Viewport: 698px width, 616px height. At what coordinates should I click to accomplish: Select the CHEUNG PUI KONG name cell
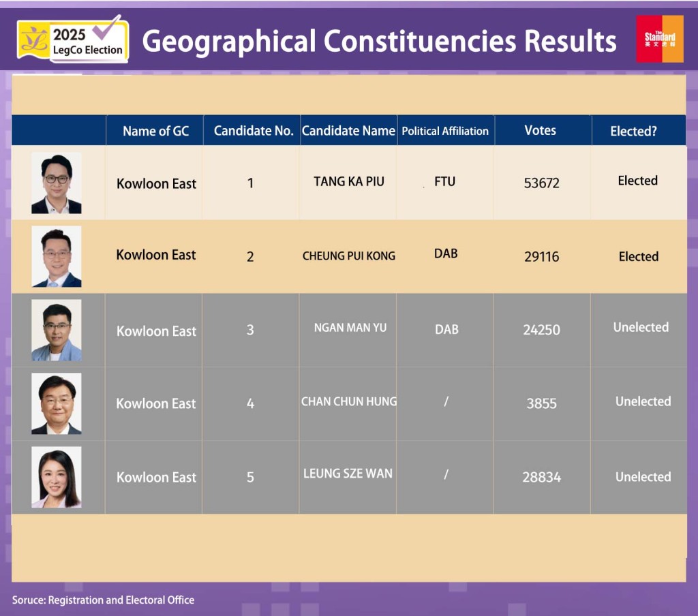(348, 256)
